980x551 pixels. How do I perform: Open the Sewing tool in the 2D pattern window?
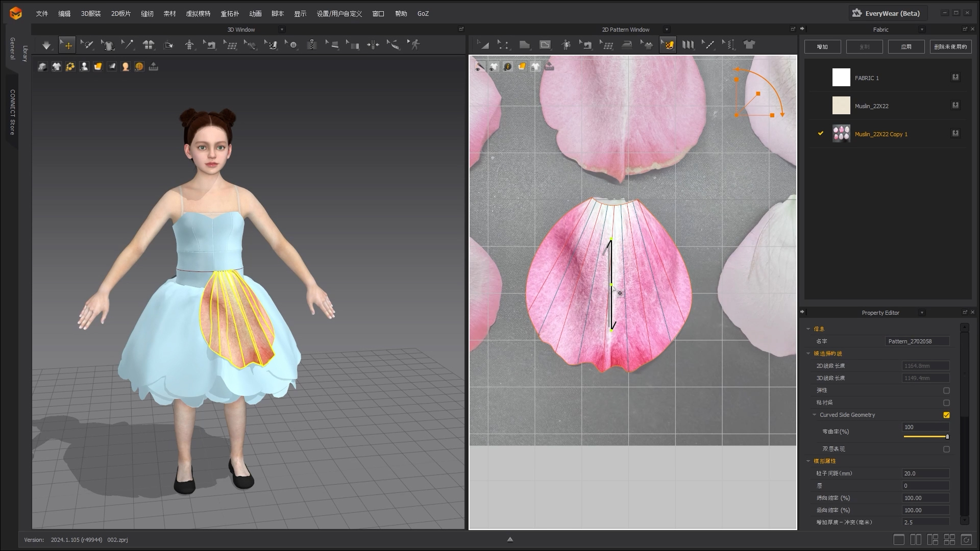click(x=586, y=45)
